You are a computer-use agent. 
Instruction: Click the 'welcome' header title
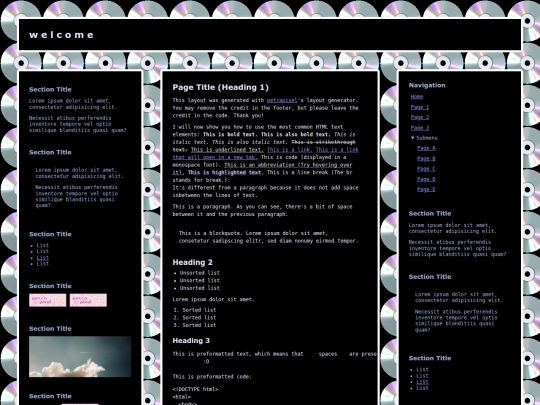61,35
